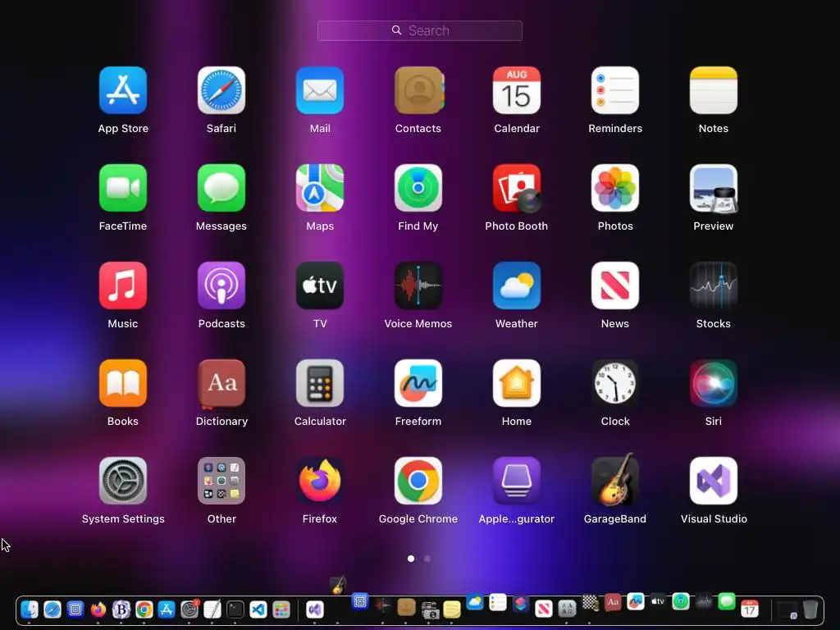
Task: Open System Settings with badge in Dock
Action: click(189, 609)
